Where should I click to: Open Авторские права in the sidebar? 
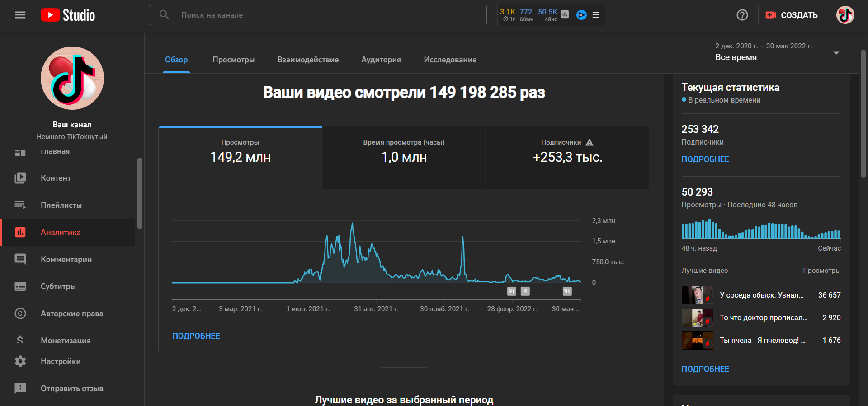click(x=68, y=313)
